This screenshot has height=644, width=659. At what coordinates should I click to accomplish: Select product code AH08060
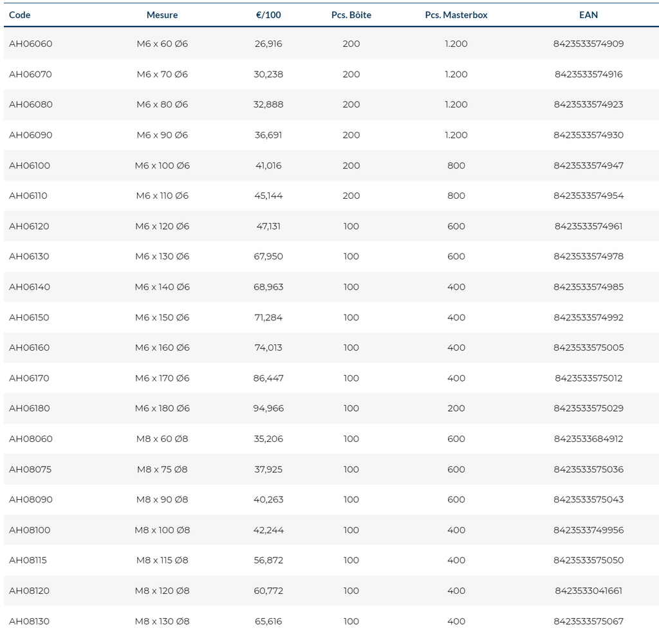tap(31, 439)
